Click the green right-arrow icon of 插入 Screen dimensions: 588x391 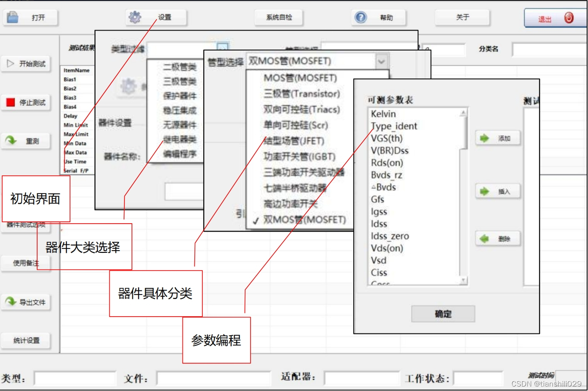click(484, 192)
